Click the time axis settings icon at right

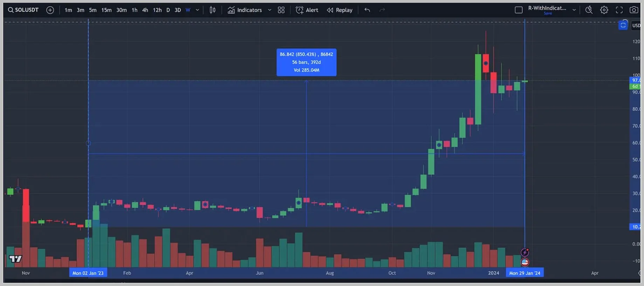pyautogui.click(x=639, y=273)
